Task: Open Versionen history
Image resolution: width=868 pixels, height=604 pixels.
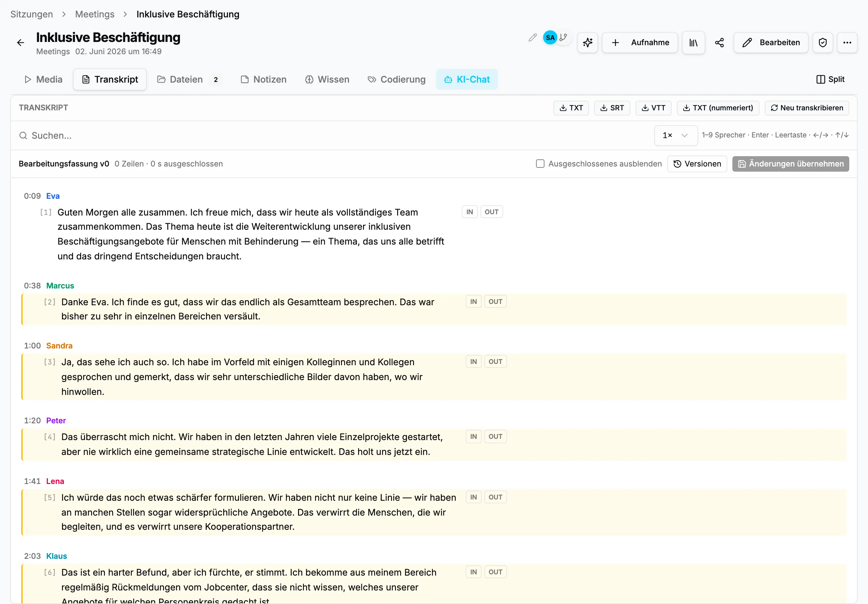Action: tap(697, 164)
